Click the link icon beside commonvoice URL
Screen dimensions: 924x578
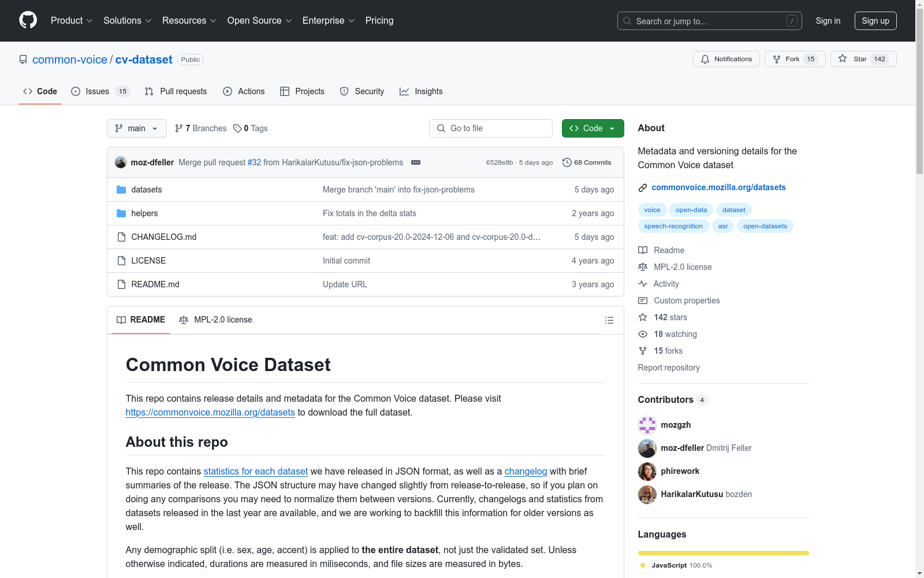(643, 188)
